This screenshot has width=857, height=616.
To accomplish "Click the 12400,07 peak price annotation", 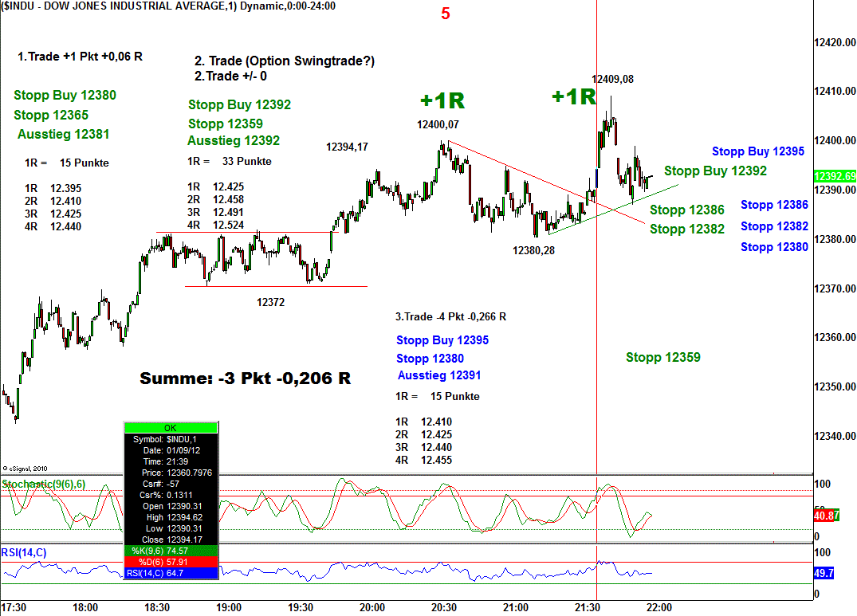I will [438, 124].
